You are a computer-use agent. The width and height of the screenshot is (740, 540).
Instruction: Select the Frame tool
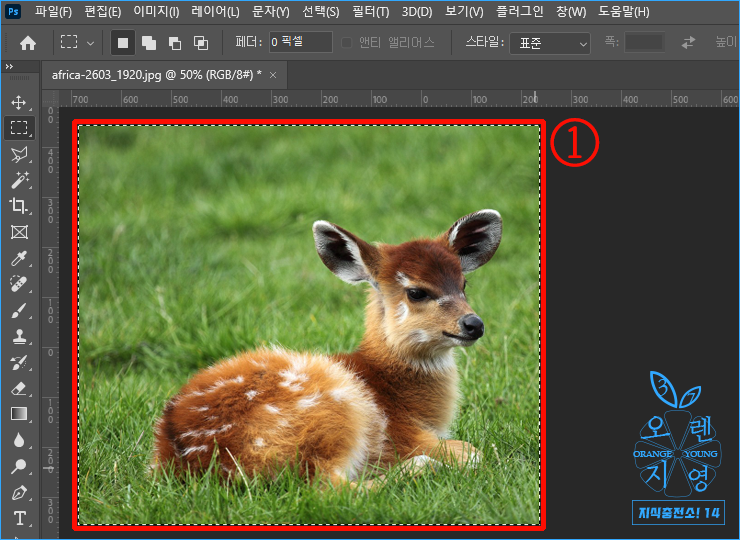[19, 232]
